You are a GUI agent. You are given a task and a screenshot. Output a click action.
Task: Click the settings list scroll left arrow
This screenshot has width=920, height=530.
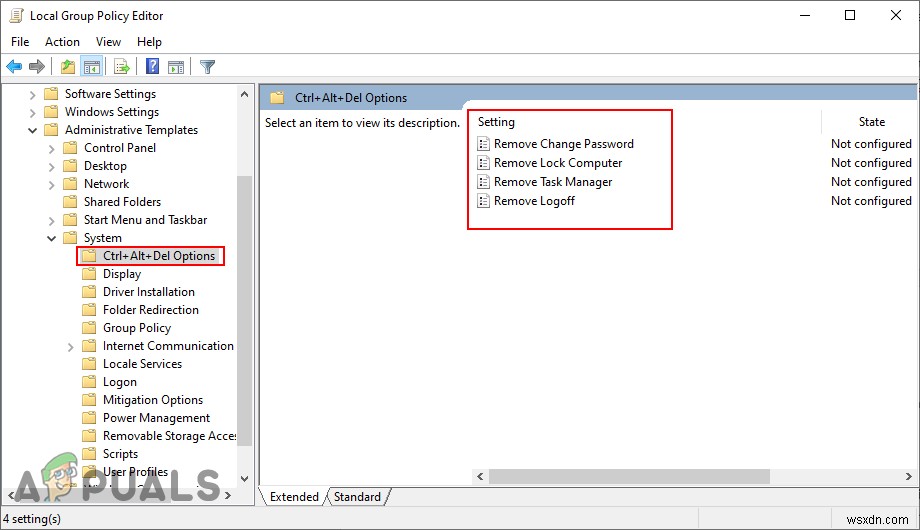(x=481, y=477)
